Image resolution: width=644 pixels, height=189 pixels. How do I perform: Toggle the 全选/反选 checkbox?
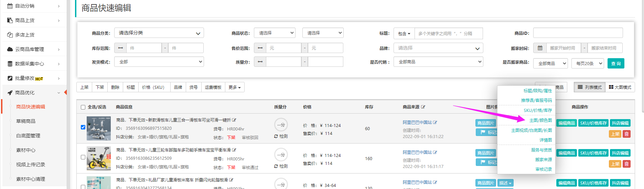[x=83, y=107]
